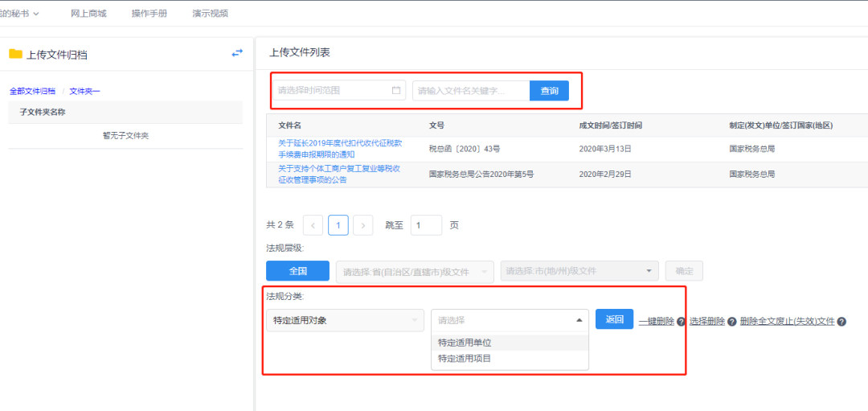
Task: Click date cell 2020年2月29日
Action: pos(605,174)
